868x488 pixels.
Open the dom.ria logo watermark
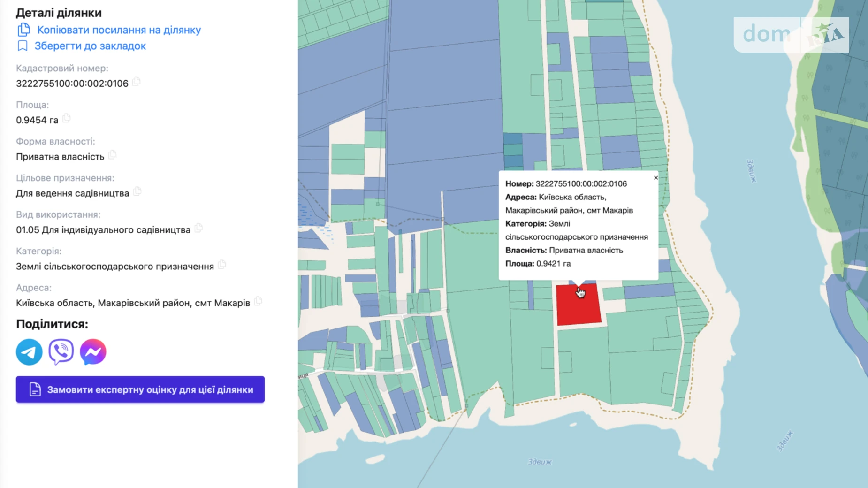point(791,35)
